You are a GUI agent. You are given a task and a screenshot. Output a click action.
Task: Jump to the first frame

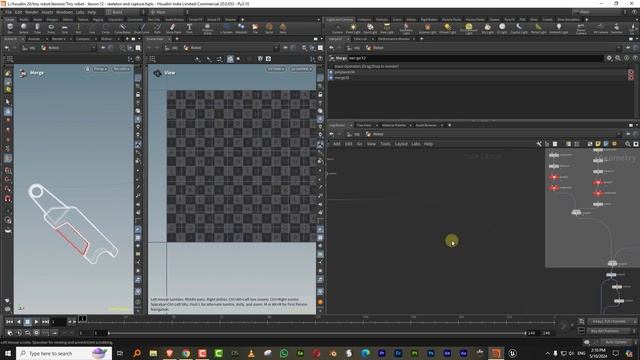click(x=10, y=322)
